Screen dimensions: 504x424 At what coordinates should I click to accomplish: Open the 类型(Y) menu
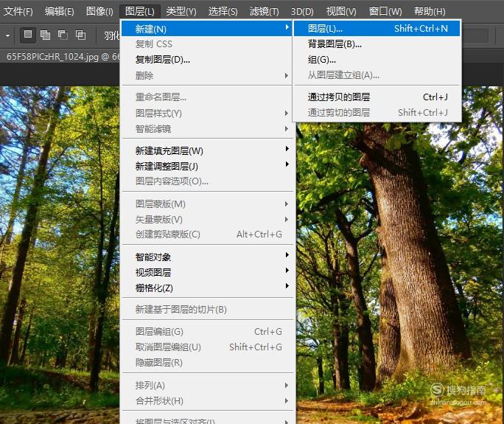tap(181, 12)
